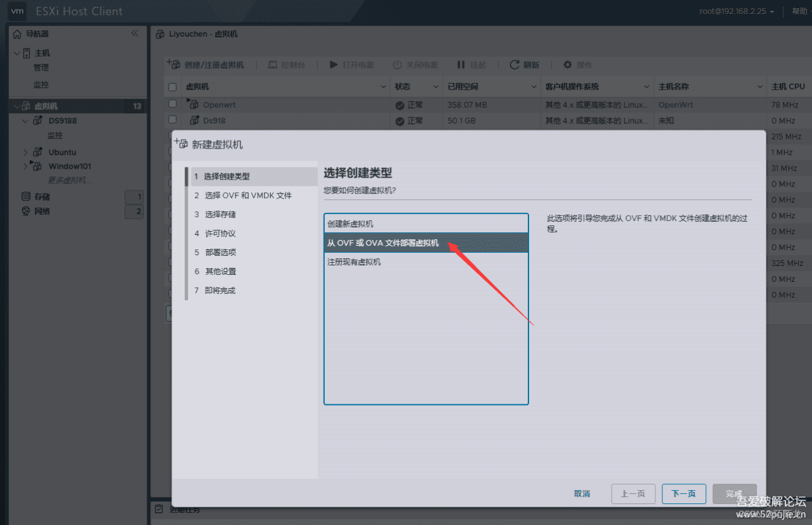Screen dimensions: 812x525
Task: Click the vm logo icon
Action: pyautogui.click(x=18, y=11)
